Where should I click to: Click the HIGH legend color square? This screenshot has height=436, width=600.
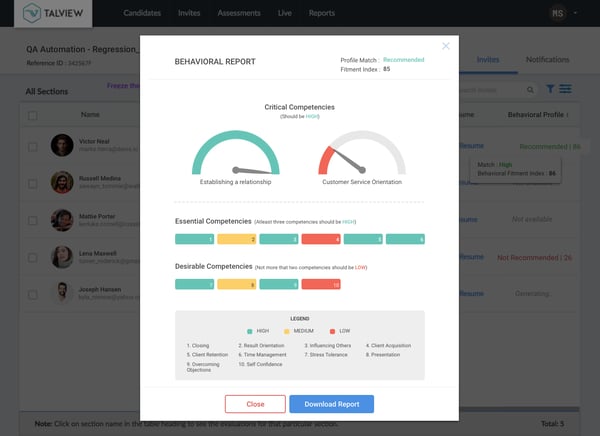click(x=249, y=331)
